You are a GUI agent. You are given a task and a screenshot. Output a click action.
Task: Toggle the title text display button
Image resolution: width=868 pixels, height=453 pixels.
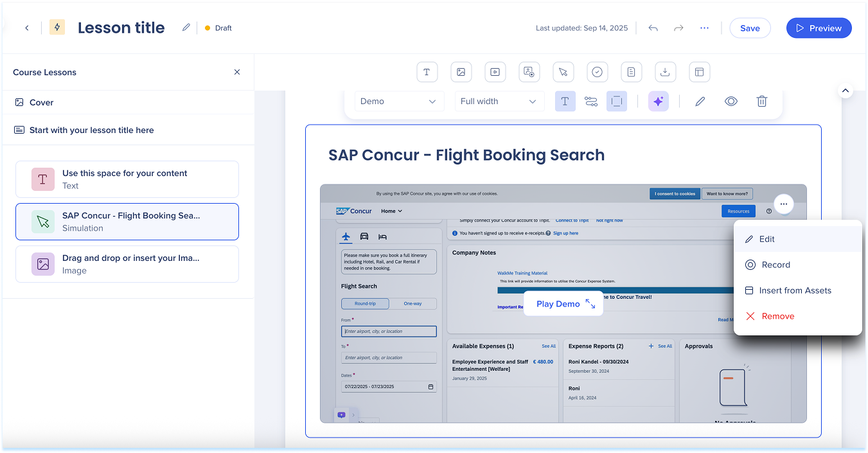[565, 102]
